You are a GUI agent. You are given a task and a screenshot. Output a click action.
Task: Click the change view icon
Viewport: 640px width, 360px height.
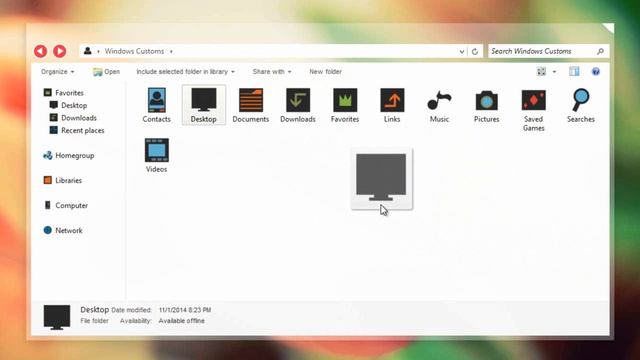pos(542,71)
